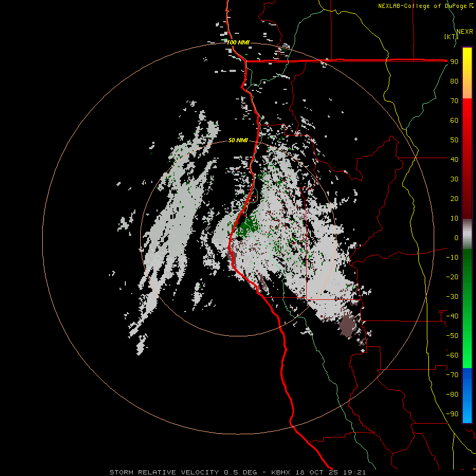Viewport: 476px width, 476px height.
Task: Click the 70 value on the velocity scale
Action: (x=454, y=101)
